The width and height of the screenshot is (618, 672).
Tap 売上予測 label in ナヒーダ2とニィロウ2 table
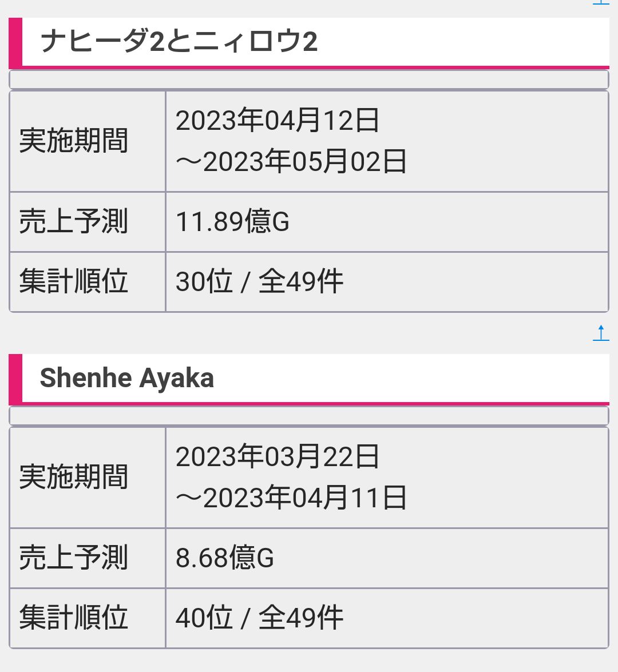(x=73, y=222)
